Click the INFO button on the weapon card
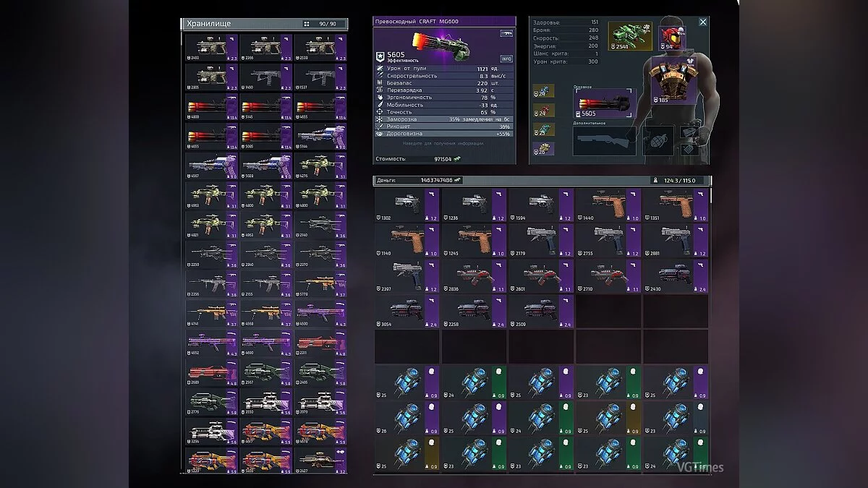Image resolution: width=868 pixels, height=488 pixels. click(506, 59)
